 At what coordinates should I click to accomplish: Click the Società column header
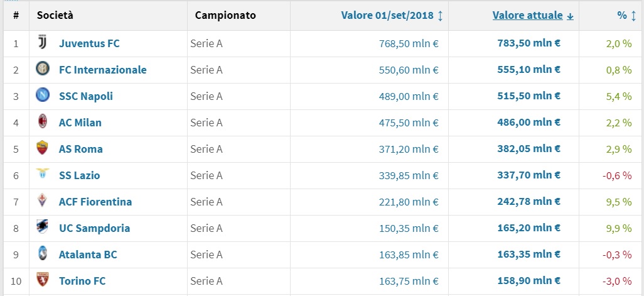(55, 15)
